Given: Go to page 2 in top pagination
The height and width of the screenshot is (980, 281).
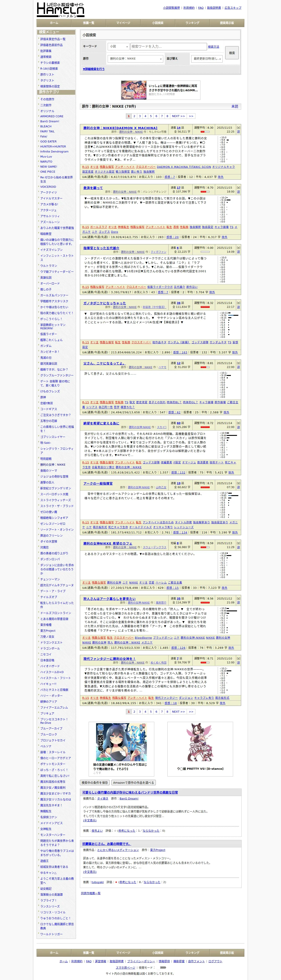Looking at the screenshot, I should coord(134,116).
